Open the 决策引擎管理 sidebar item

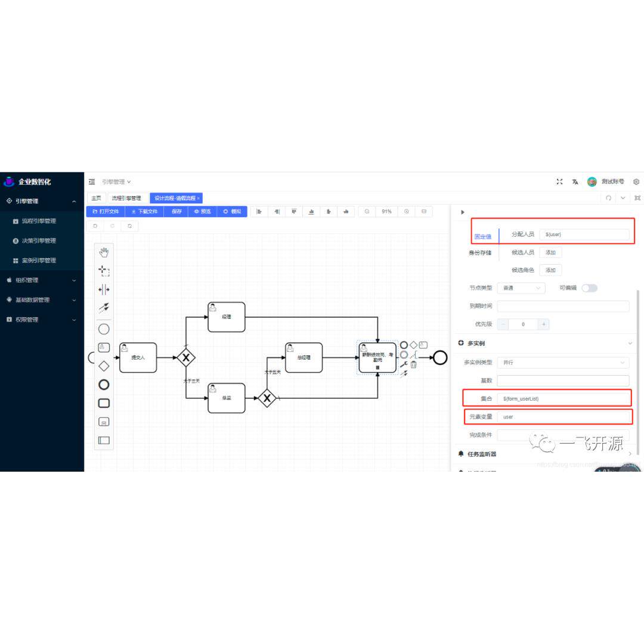[x=42, y=241]
